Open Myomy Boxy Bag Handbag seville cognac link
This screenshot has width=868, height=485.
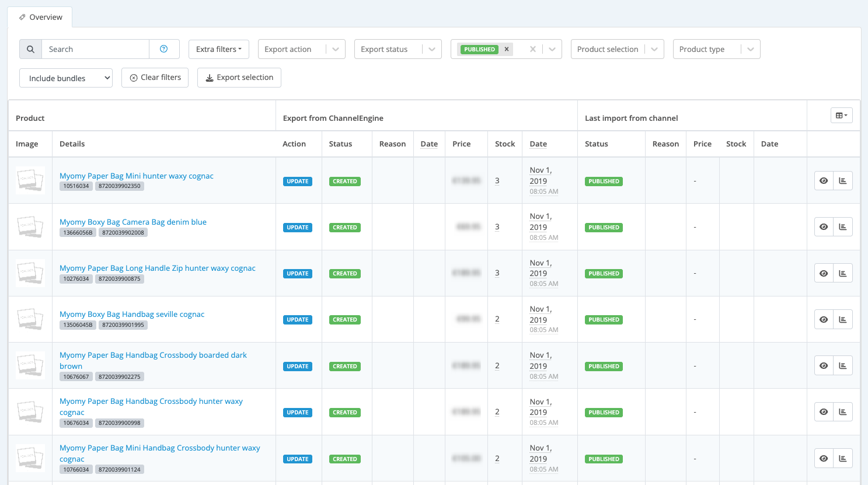(x=132, y=314)
